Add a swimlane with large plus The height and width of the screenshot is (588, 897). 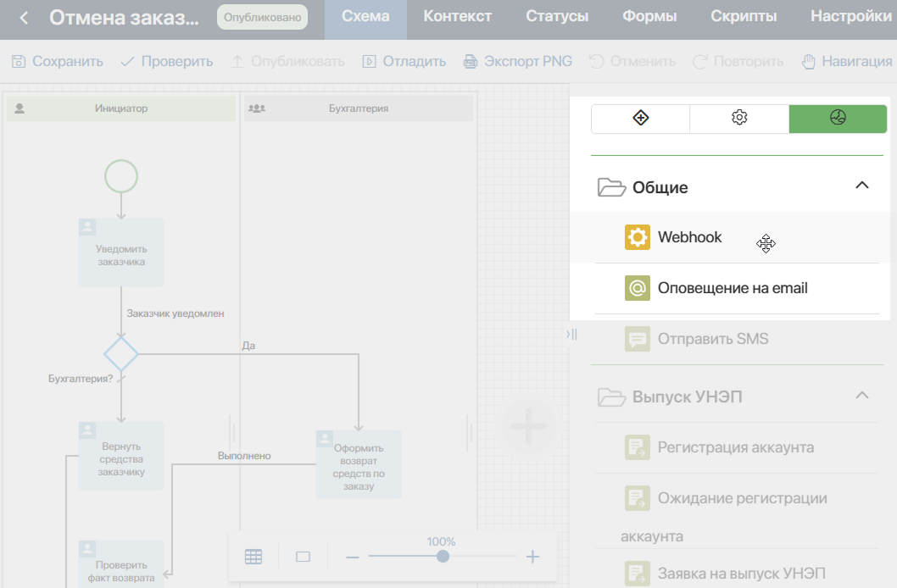[528, 426]
